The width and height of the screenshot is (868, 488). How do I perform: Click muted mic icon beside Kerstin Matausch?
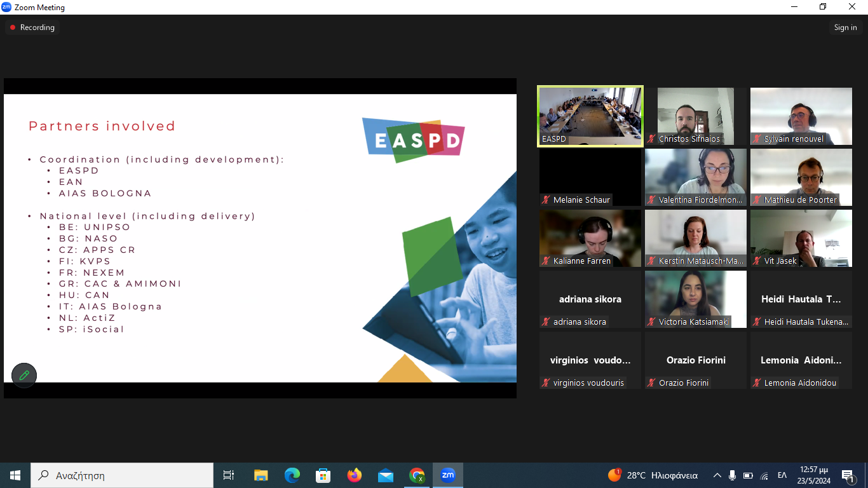coord(651,261)
